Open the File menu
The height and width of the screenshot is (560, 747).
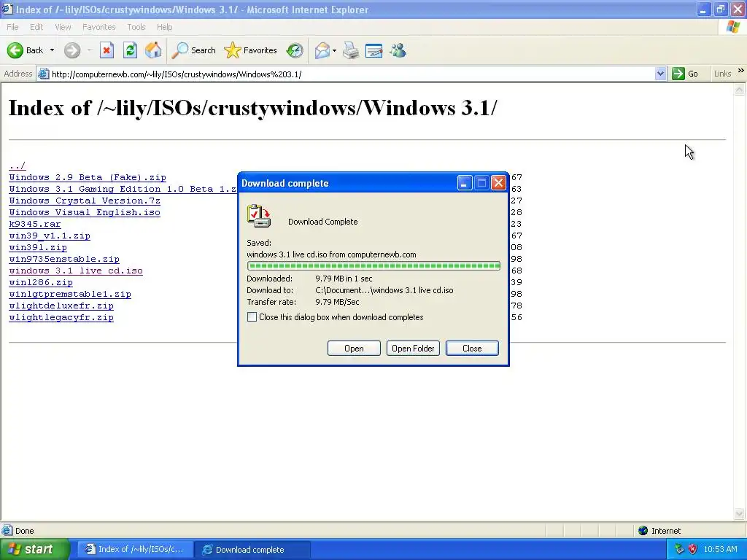coord(12,27)
